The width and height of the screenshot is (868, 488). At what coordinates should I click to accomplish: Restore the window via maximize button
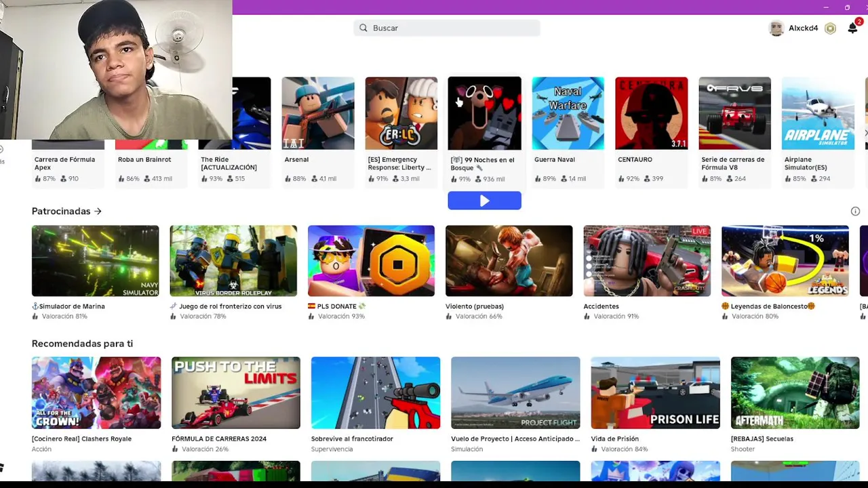tap(847, 7)
